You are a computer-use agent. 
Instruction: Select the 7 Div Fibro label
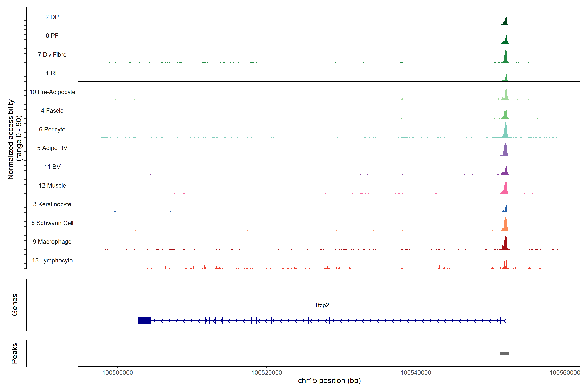pyautogui.click(x=52, y=55)
